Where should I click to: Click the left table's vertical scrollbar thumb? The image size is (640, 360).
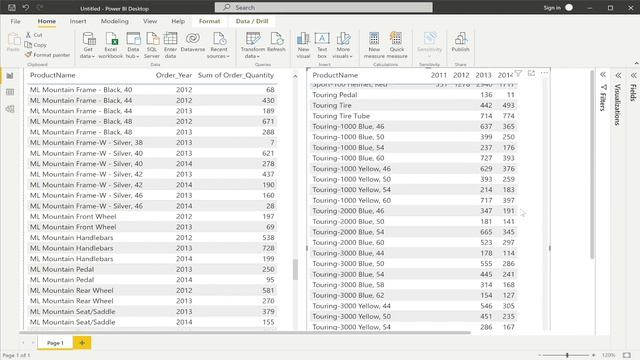tap(295, 269)
